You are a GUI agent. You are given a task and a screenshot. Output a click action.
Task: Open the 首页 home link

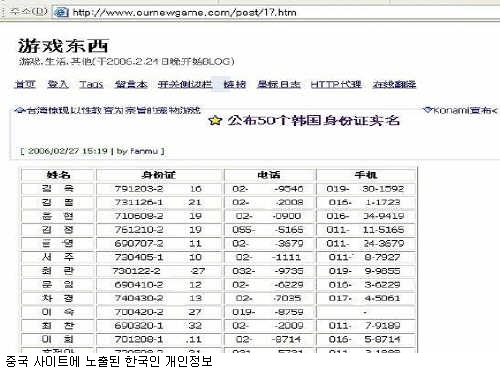click(x=25, y=84)
